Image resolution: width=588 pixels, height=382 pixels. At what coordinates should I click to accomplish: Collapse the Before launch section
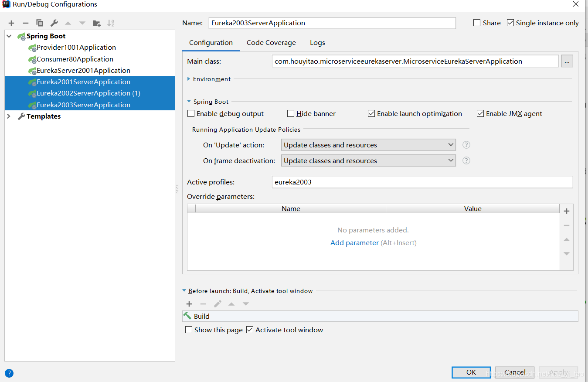tap(184, 291)
